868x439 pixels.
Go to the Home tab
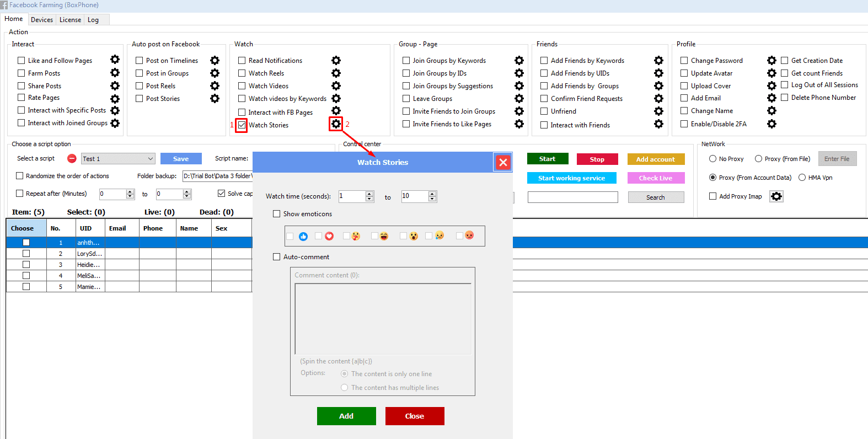[14, 19]
